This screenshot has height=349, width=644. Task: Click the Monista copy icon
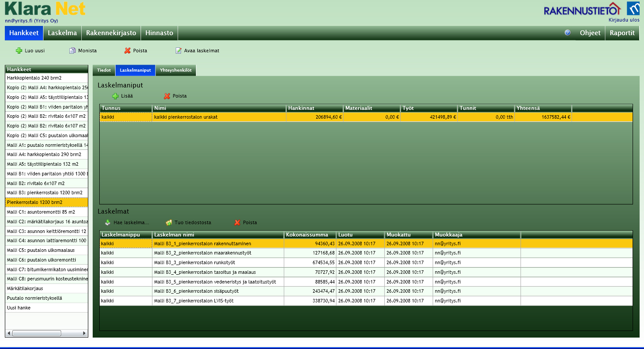pos(72,51)
